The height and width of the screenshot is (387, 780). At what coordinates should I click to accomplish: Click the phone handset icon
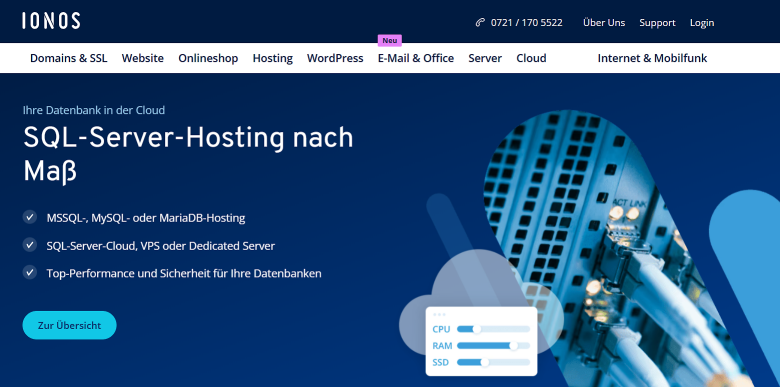click(x=480, y=22)
